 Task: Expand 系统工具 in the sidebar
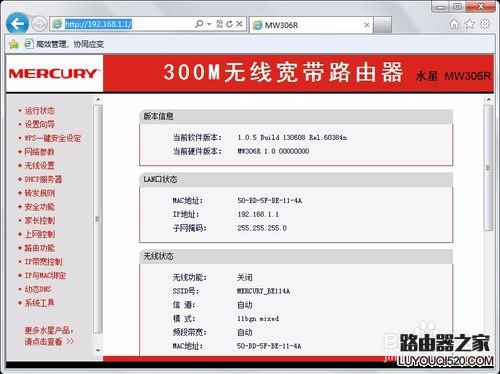[40, 303]
